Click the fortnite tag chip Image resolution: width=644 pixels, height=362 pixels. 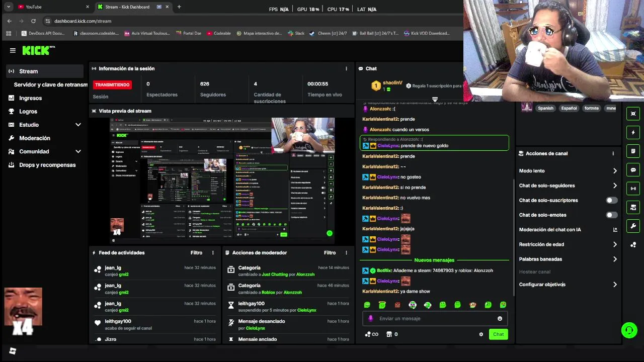point(592,108)
